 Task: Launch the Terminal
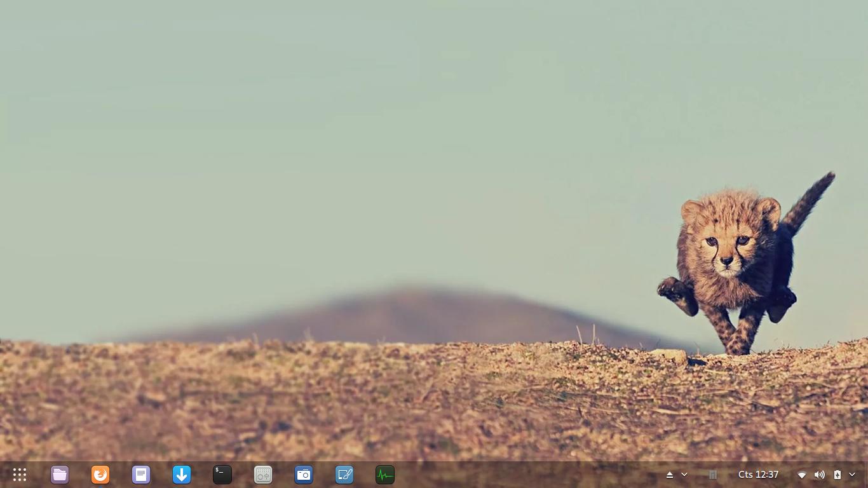pos(222,475)
